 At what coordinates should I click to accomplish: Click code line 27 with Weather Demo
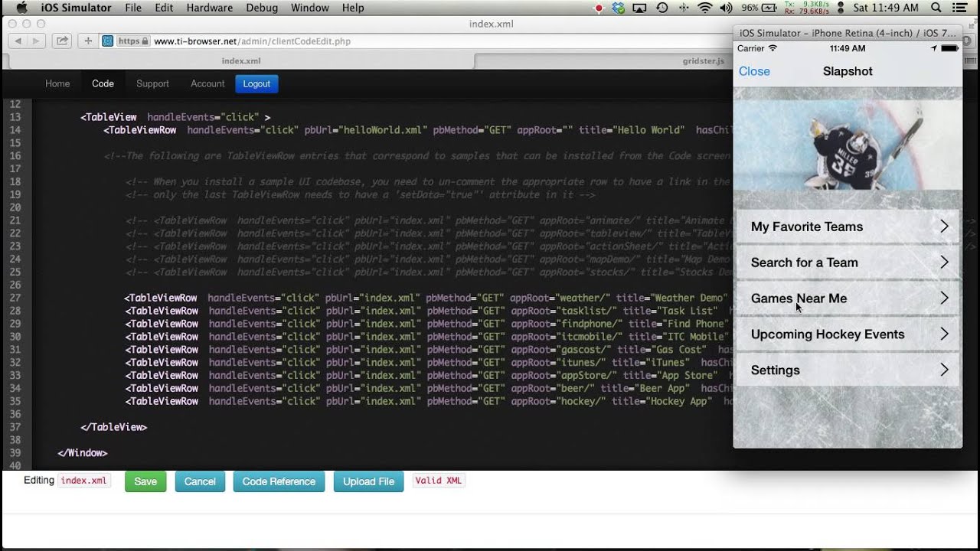point(429,298)
